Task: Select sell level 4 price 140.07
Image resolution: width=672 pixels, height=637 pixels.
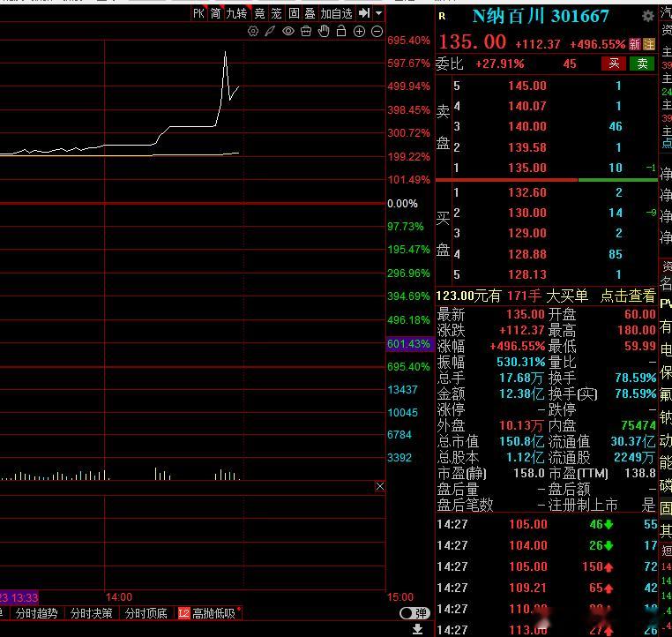Action: coord(527,106)
